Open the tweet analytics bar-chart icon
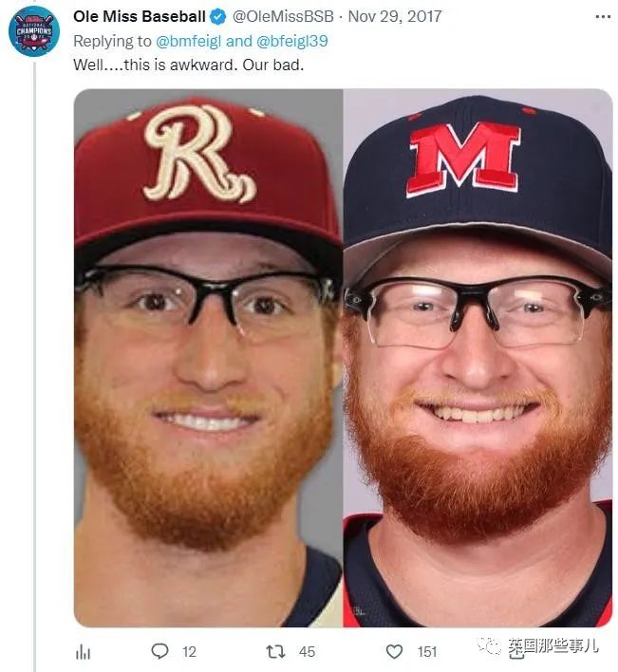 tap(83, 652)
